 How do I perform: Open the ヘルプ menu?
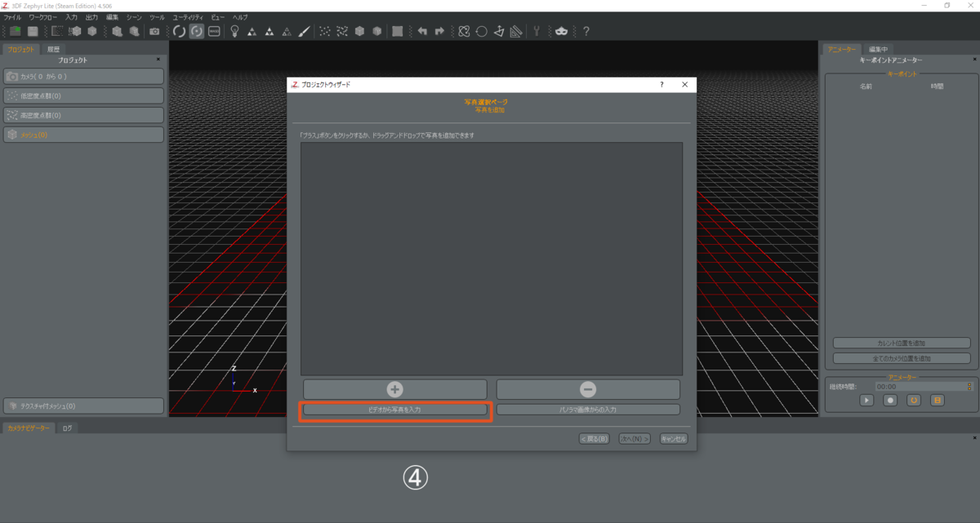[240, 17]
